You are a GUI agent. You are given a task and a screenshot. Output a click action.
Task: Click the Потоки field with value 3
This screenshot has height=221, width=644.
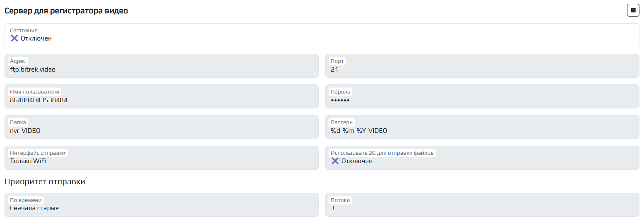tap(482, 205)
